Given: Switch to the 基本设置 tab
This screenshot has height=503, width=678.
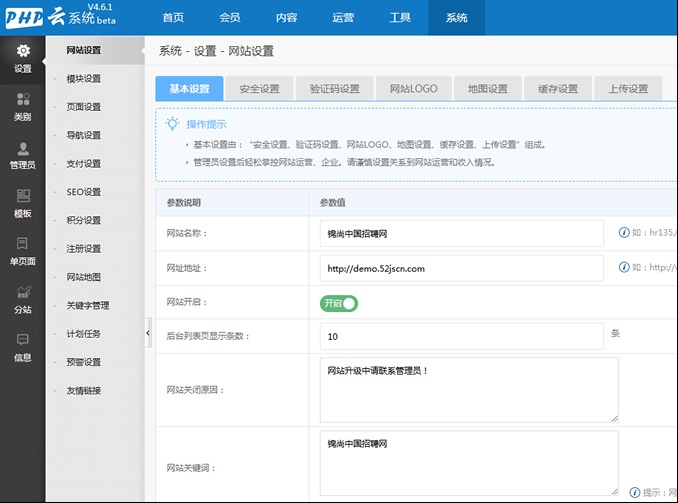Looking at the screenshot, I should click(189, 89).
